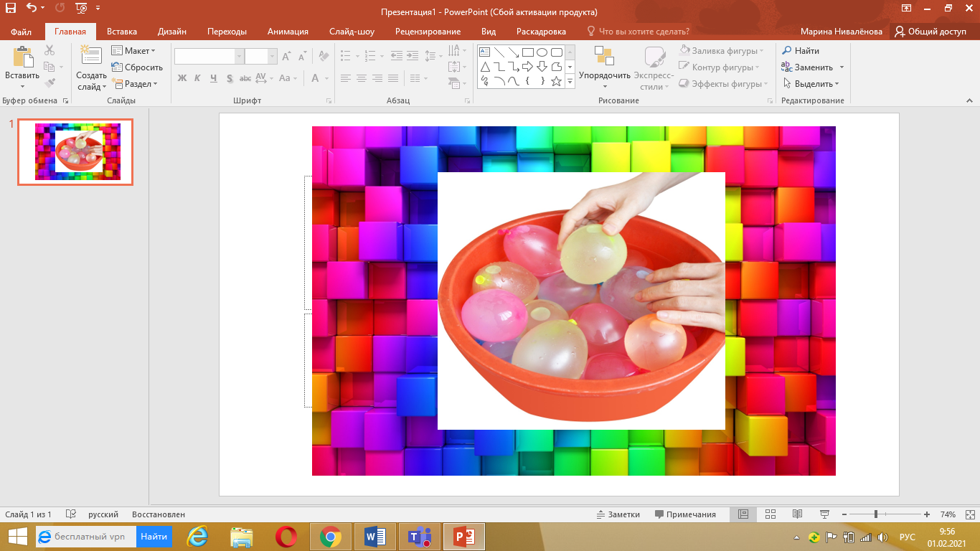Viewport: 980px width, 551px height.
Task: Switch to the Дизайн tab
Action: point(172,32)
